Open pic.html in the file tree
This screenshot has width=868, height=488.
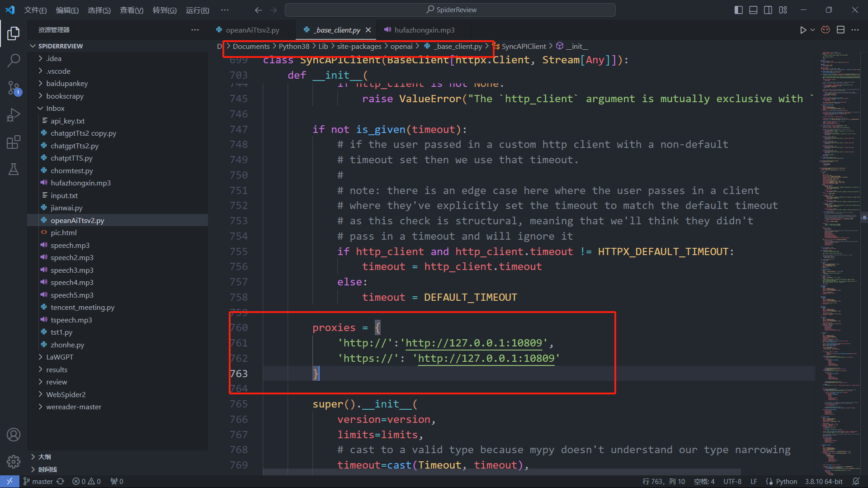point(118,232)
